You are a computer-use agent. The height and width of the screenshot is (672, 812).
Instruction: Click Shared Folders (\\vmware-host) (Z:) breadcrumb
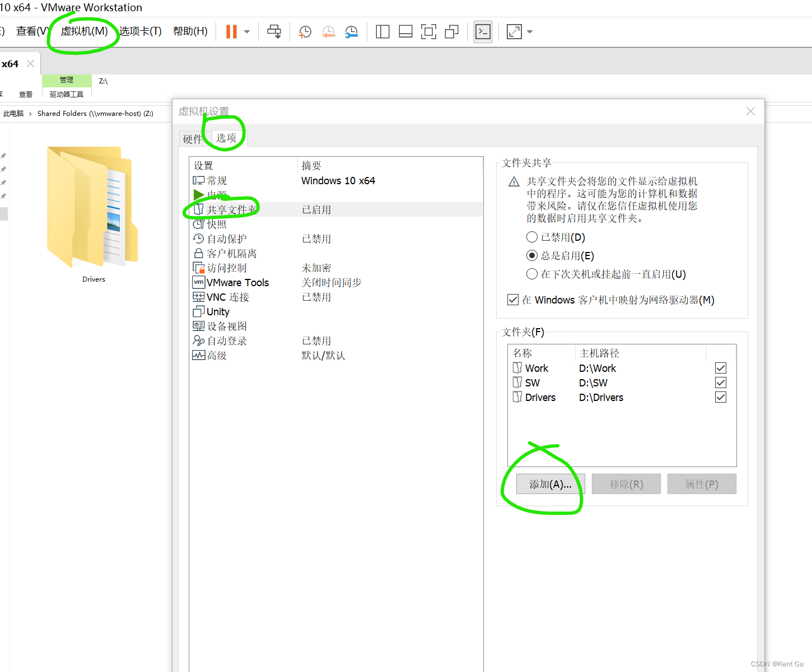click(95, 113)
